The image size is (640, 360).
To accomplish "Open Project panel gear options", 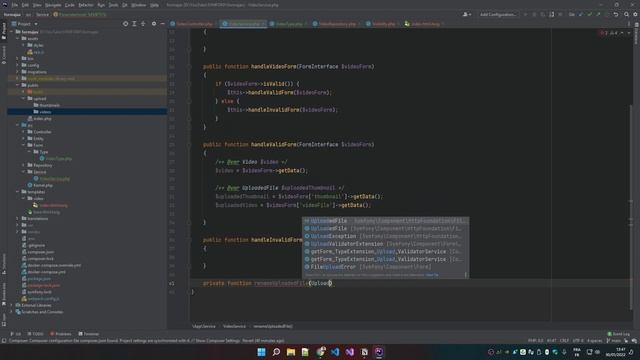I will tap(154, 24).
